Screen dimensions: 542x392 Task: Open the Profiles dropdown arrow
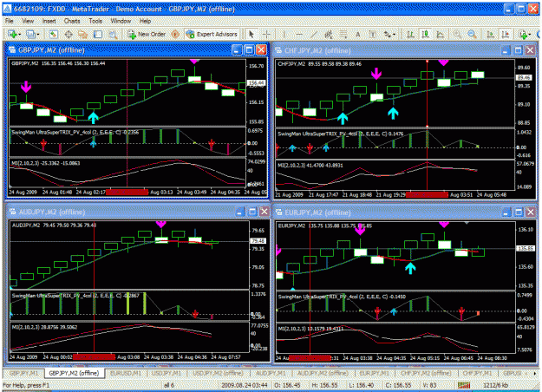pos(38,35)
